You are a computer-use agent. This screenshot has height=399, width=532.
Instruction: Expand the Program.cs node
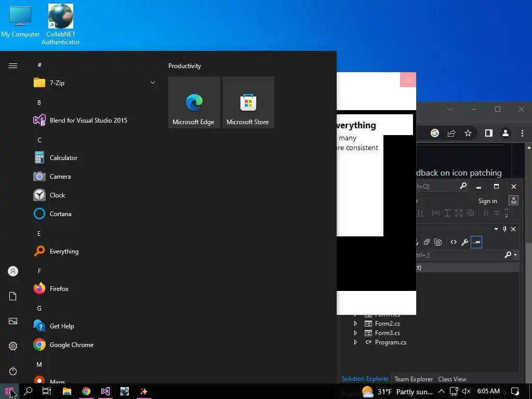[x=355, y=342]
